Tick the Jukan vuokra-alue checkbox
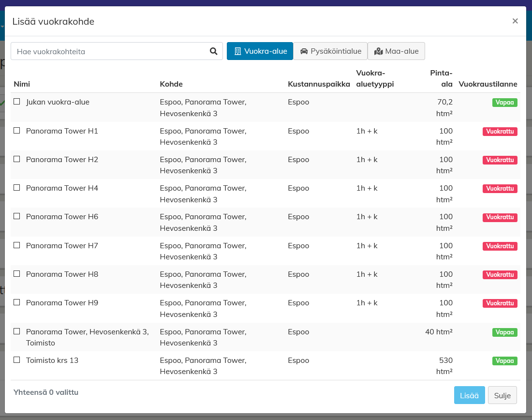532x420 pixels. pos(17,102)
